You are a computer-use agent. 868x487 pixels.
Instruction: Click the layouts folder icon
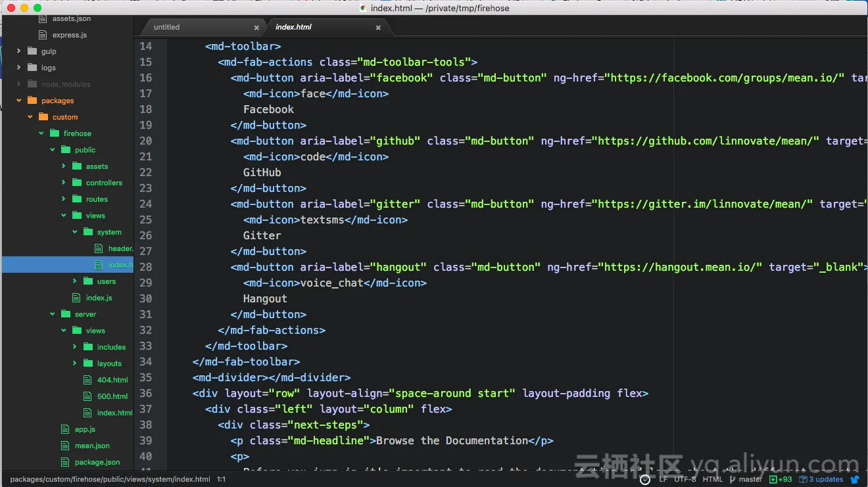pos(87,363)
